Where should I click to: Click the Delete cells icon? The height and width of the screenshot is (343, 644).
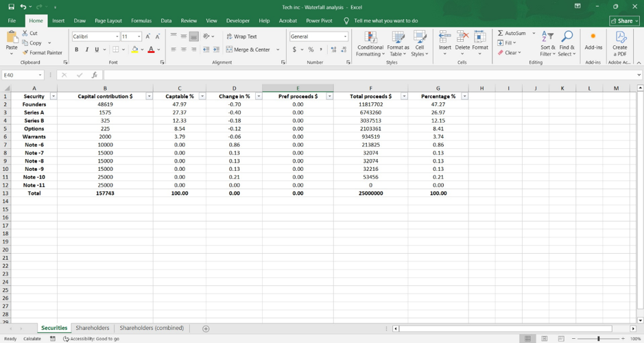click(462, 37)
